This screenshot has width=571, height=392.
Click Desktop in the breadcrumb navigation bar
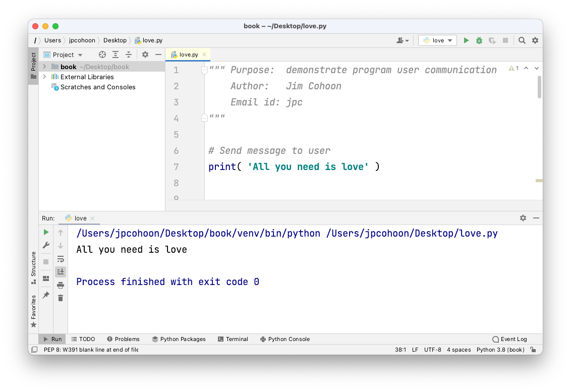[x=115, y=40]
